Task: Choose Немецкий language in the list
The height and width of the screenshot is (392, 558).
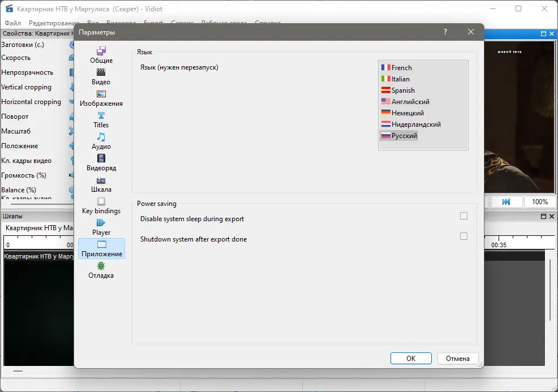Action: (x=402, y=113)
